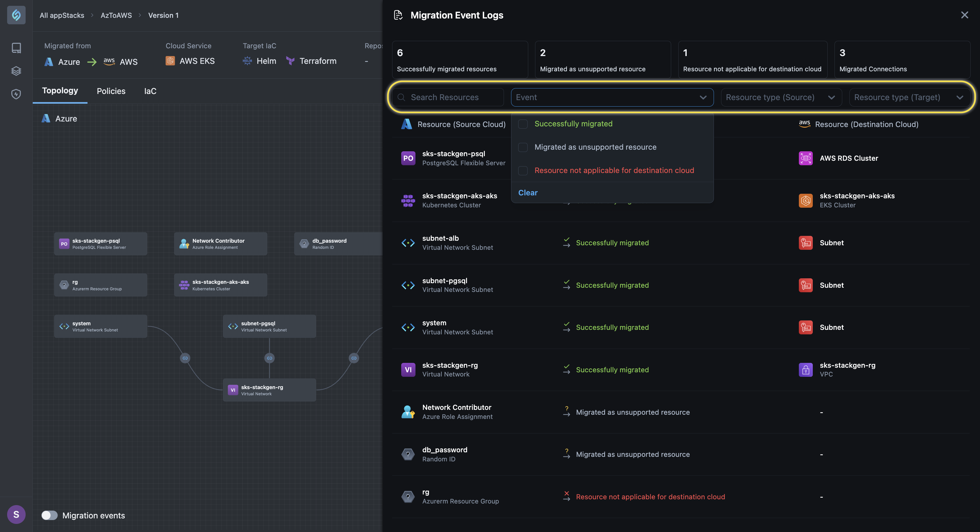The height and width of the screenshot is (532, 980).
Task: Check the Successfully migrated checkbox
Action: (523, 124)
